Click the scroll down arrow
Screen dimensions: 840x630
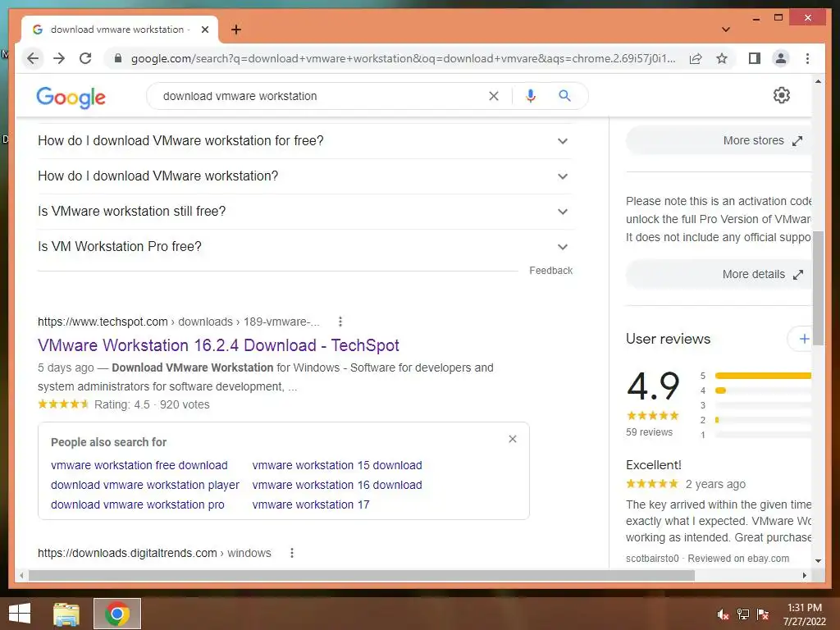click(x=818, y=561)
